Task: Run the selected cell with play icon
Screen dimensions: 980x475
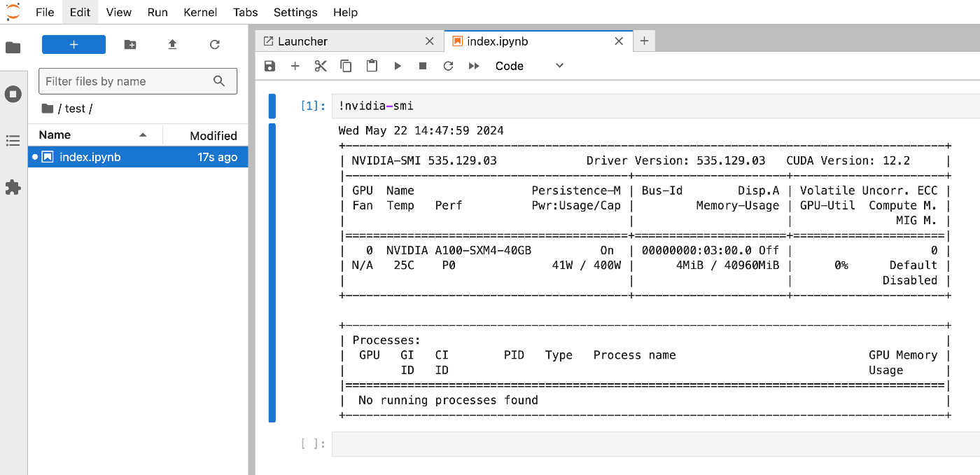Action: pos(398,66)
